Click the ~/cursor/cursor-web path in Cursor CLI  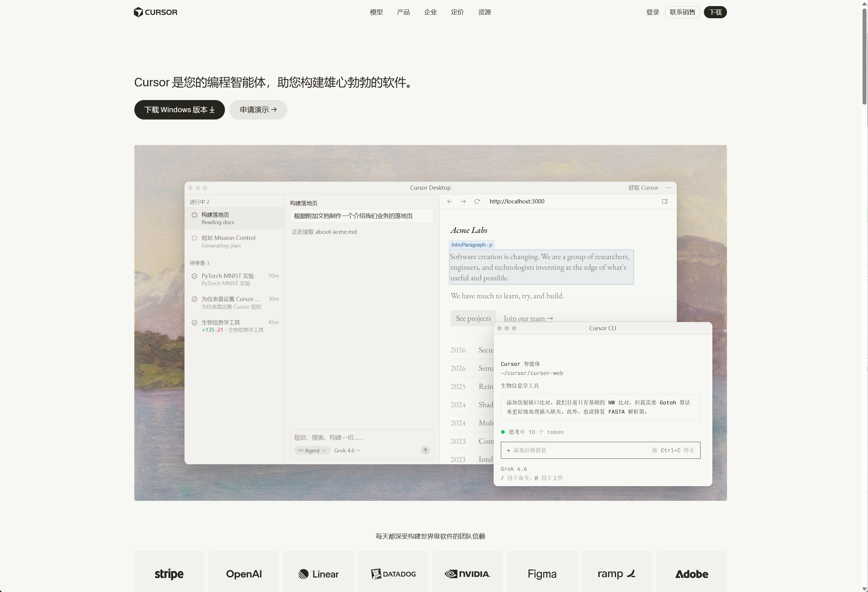tap(532, 373)
